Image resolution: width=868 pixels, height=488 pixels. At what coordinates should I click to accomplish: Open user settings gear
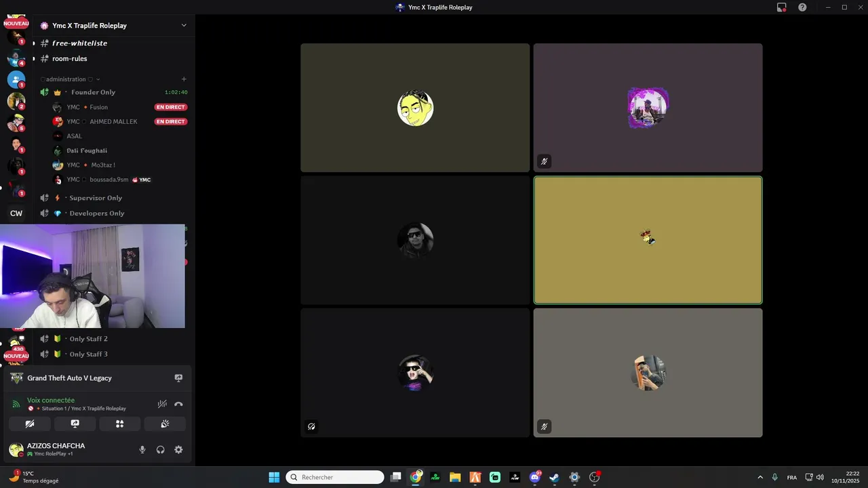point(178,449)
